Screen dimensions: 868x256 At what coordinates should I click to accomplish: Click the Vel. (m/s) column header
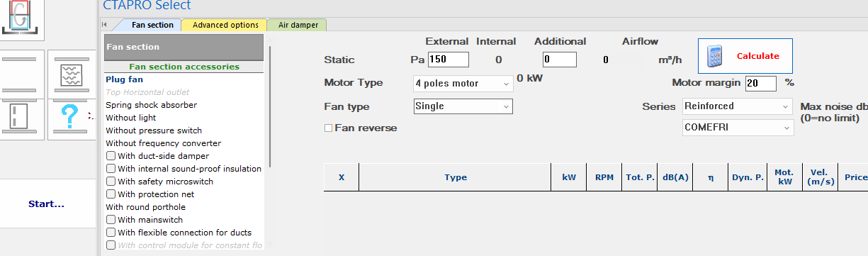click(820, 177)
